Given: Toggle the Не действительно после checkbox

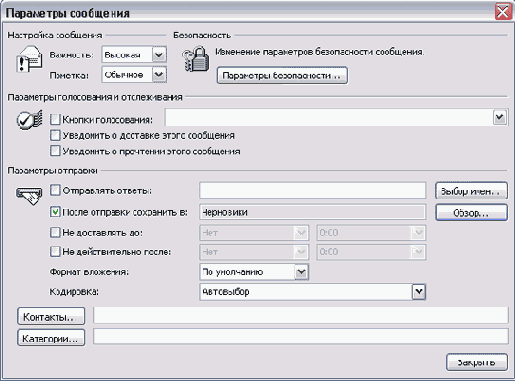Looking at the screenshot, I should click(55, 251).
